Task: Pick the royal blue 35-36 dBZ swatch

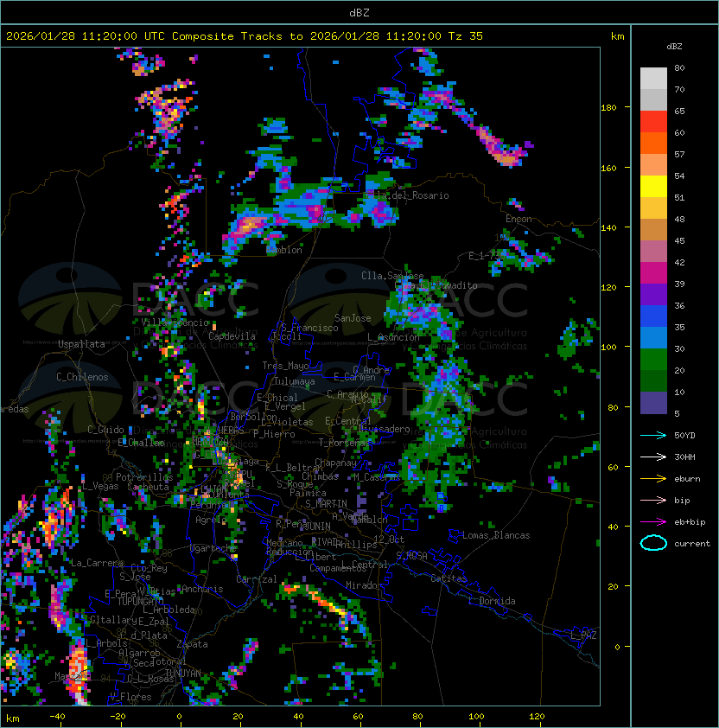Action: click(x=653, y=316)
